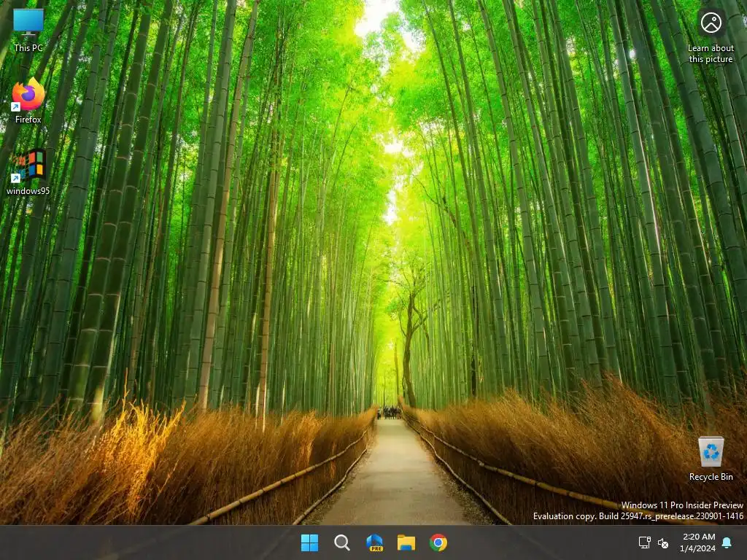Select the windows95 desktop shortcut

click(28, 172)
